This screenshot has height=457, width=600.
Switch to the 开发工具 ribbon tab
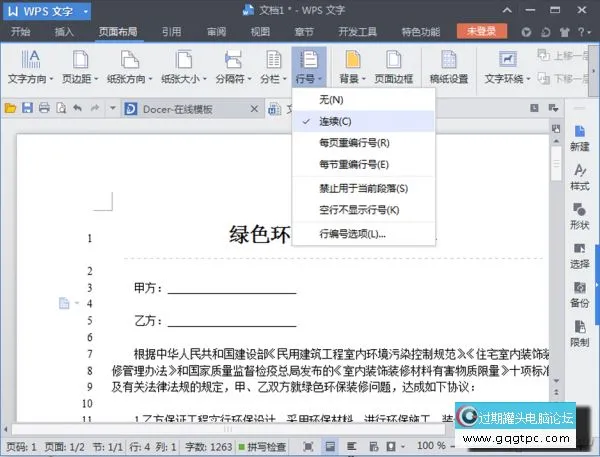[357, 32]
